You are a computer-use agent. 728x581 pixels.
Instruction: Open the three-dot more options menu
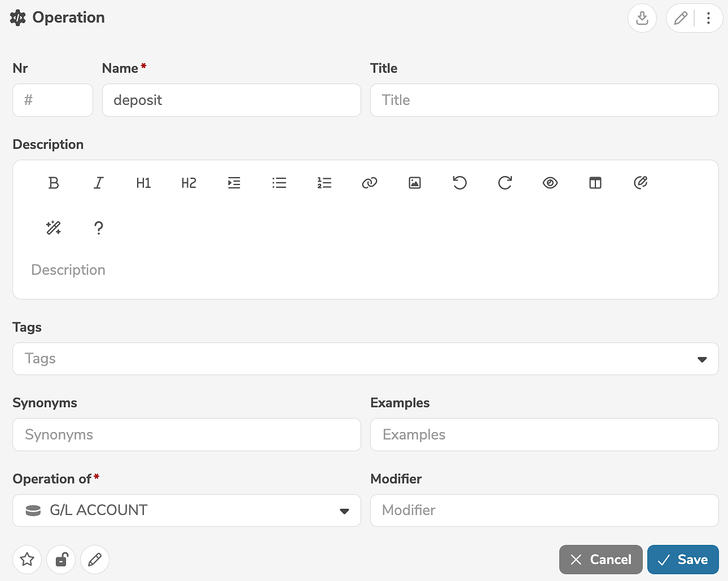click(x=709, y=18)
